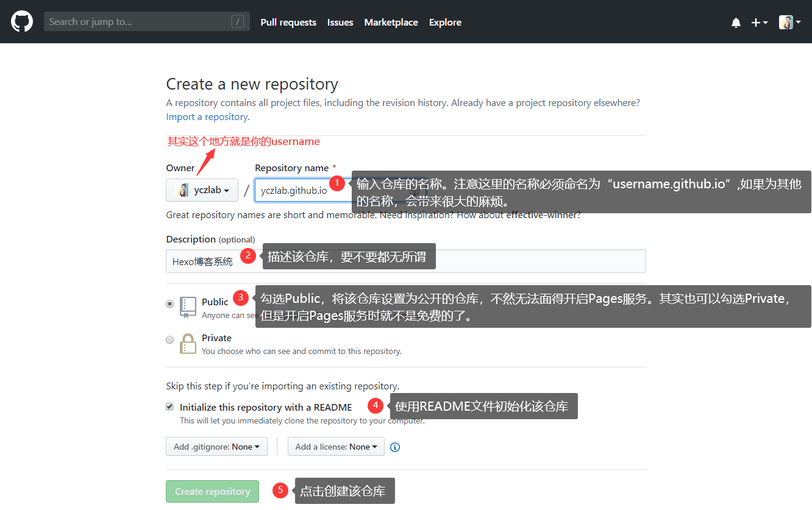Viewport: 812px width, 510px height.
Task: Open Explore page
Action: 445,22
